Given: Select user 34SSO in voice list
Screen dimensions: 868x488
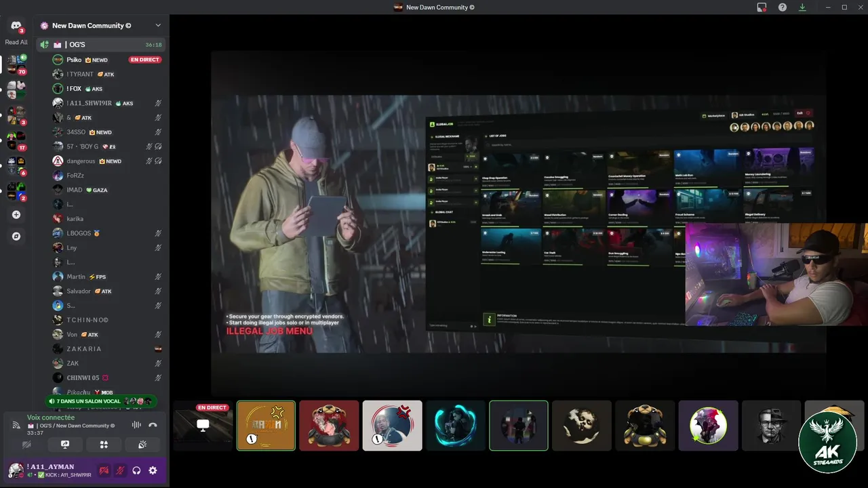Looking at the screenshot, I should 76,132.
